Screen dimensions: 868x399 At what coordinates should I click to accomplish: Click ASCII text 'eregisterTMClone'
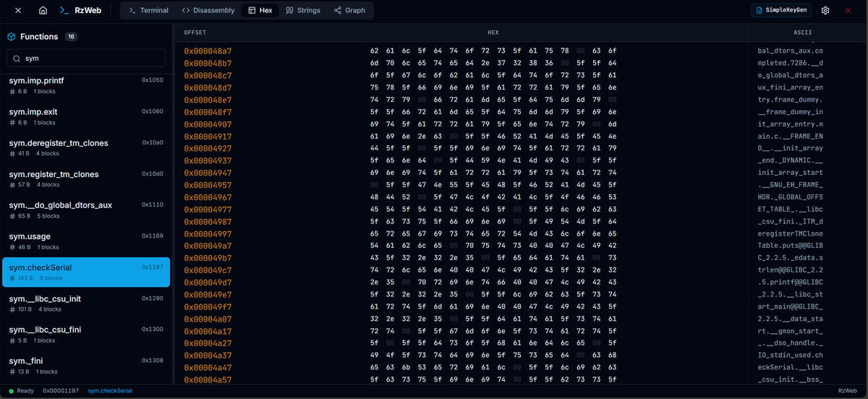790,233
